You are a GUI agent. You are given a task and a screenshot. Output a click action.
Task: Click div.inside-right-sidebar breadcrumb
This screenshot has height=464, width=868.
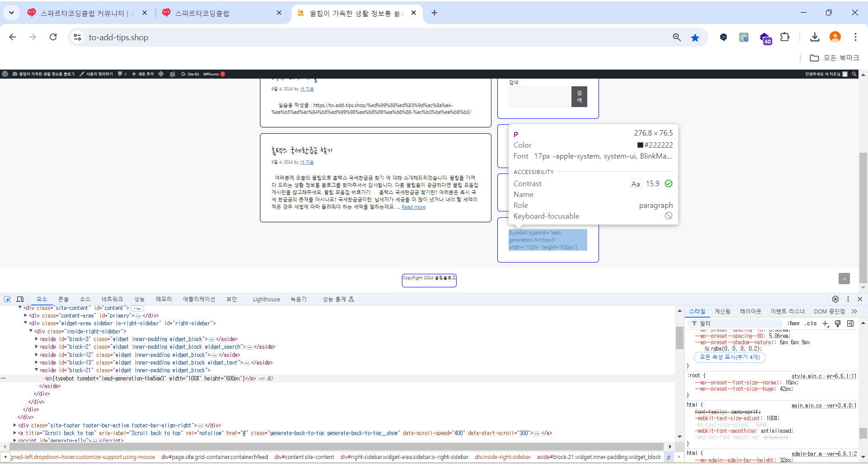tap(503, 457)
